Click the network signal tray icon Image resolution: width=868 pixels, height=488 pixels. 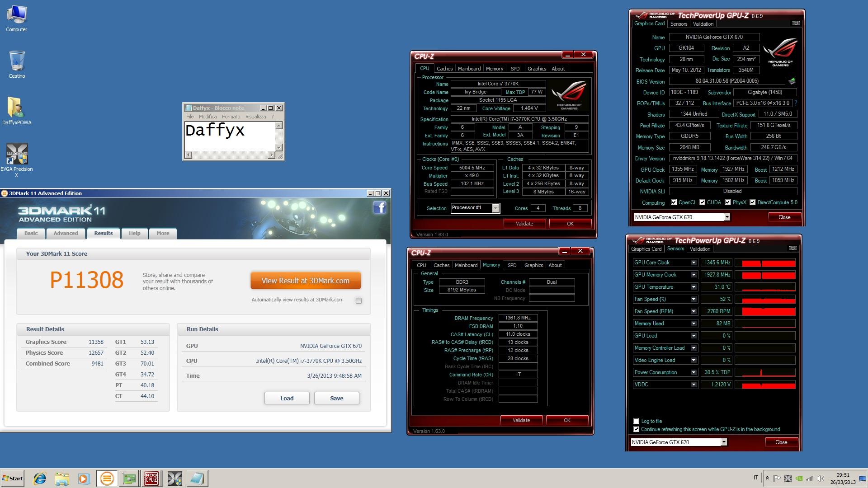[x=810, y=479]
